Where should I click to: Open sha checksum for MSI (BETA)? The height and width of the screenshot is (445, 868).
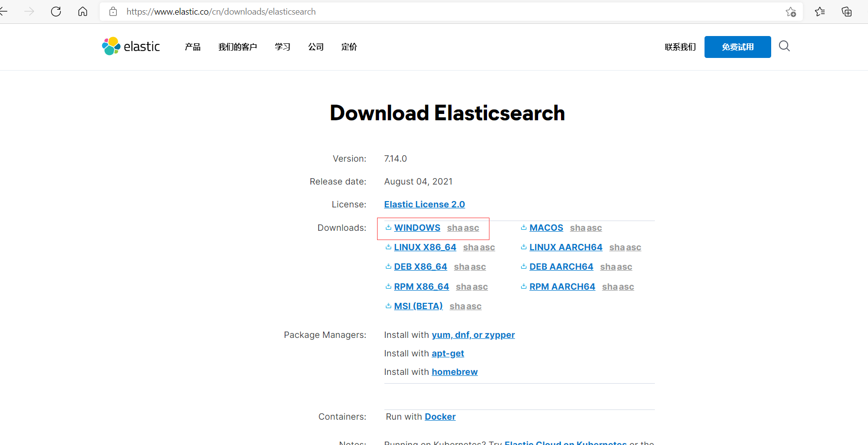[457, 306]
